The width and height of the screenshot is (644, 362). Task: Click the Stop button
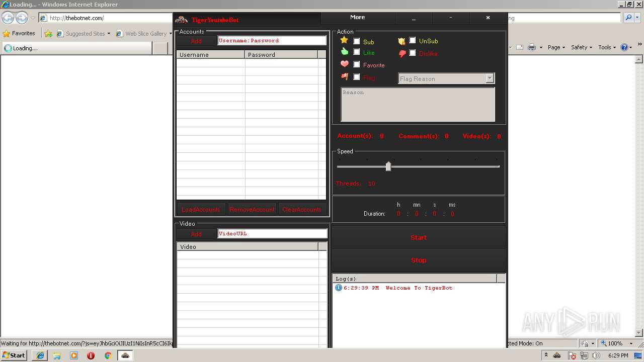click(419, 260)
